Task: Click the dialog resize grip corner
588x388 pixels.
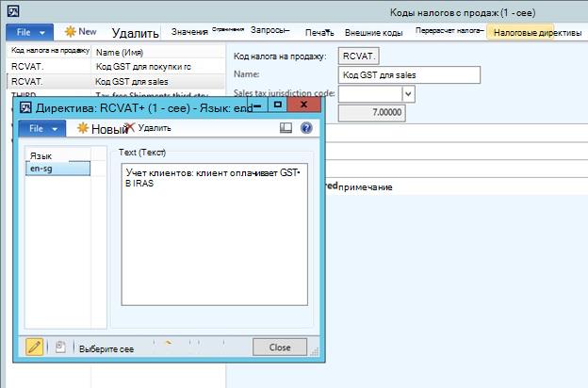Action: (x=315, y=351)
